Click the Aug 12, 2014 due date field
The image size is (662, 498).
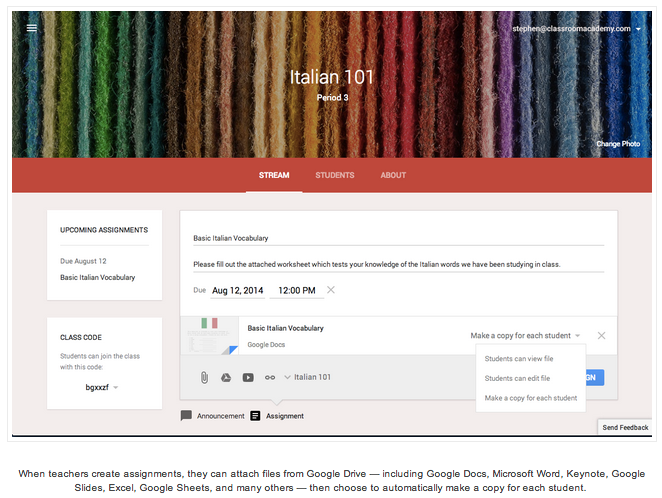237,290
